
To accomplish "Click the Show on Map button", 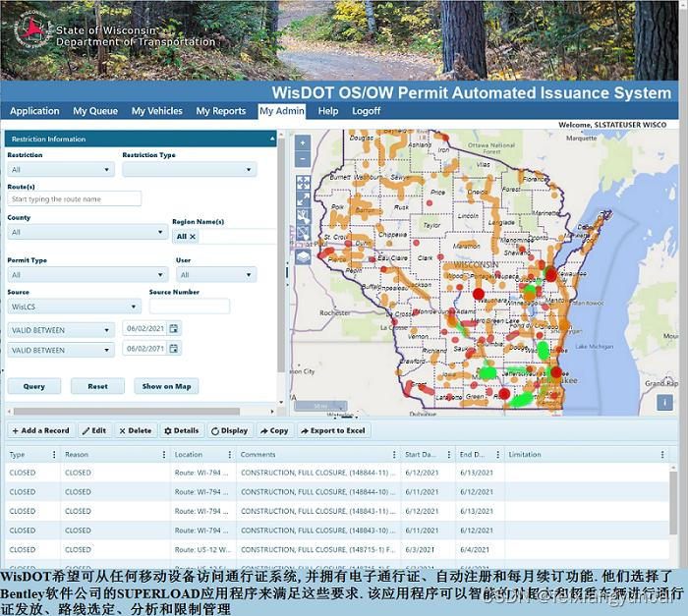I will (166, 386).
